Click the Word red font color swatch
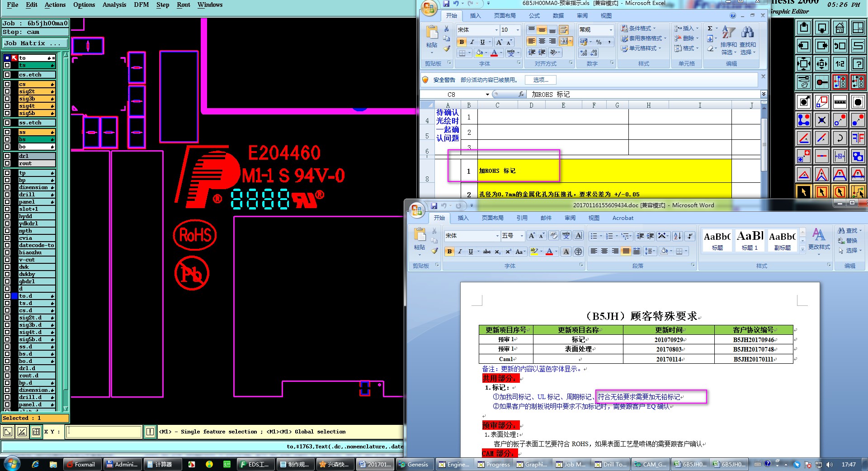Image resolution: width=868 pixels, height=471 pixels. tap(549, 252)
